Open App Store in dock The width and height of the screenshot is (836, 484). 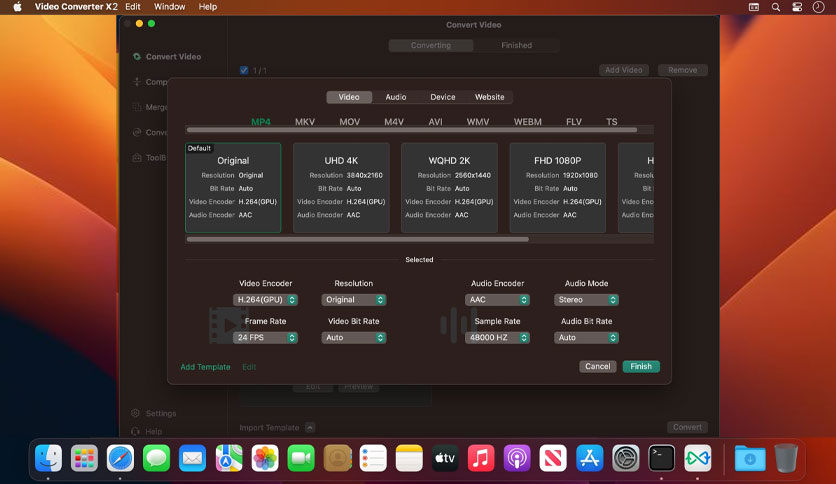pyautogui.click(x=589, y=458)
